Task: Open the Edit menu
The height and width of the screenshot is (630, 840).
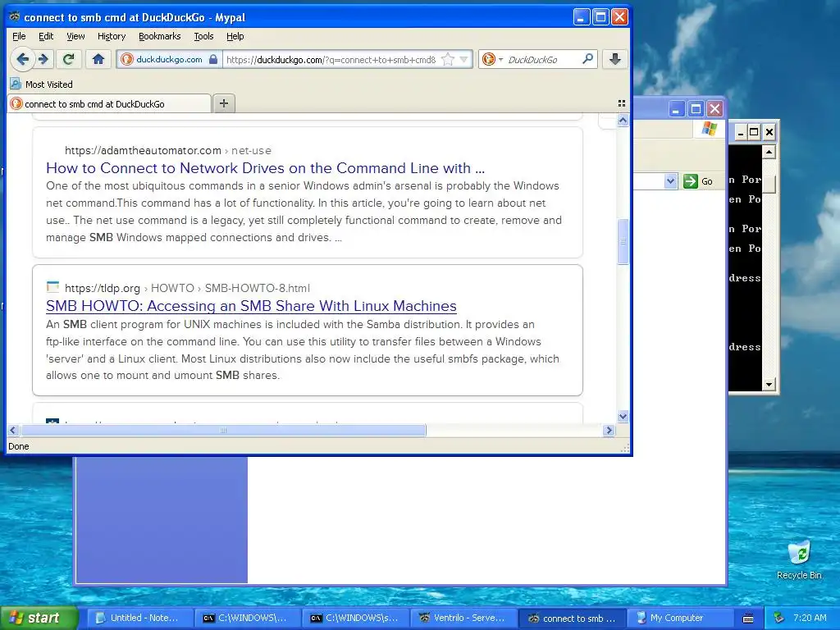Action: click(x=46, y=36)
